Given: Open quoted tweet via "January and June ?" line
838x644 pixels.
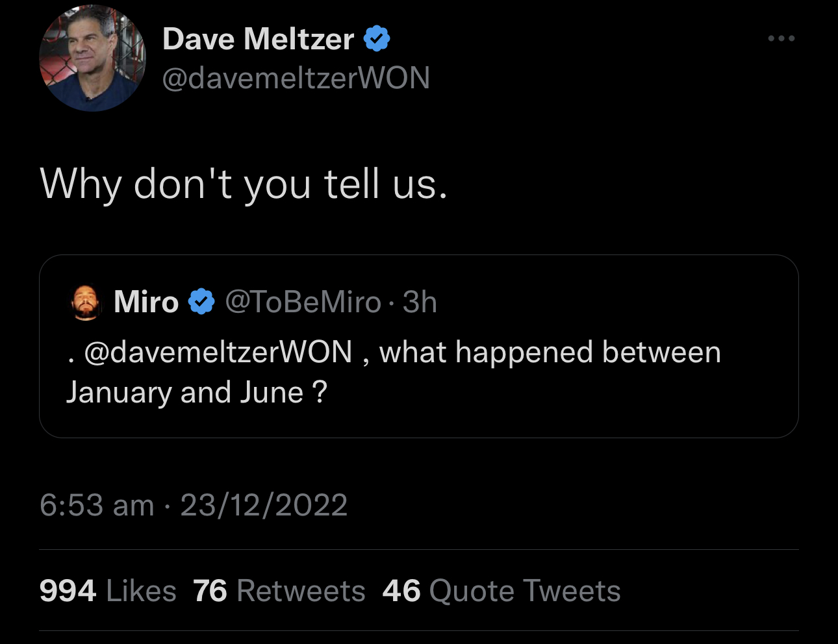Looking at the screenshot, I should pyautogui.click(x=196, y=393).
